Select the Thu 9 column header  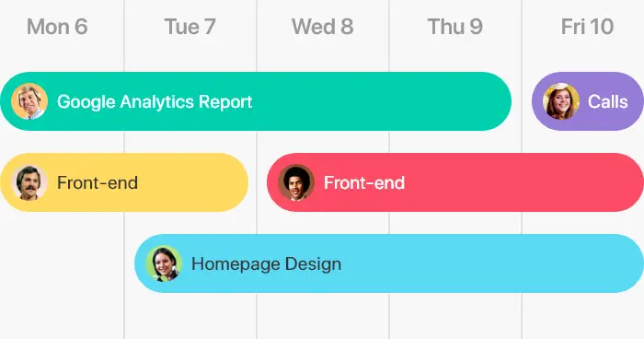coord(455,27)
